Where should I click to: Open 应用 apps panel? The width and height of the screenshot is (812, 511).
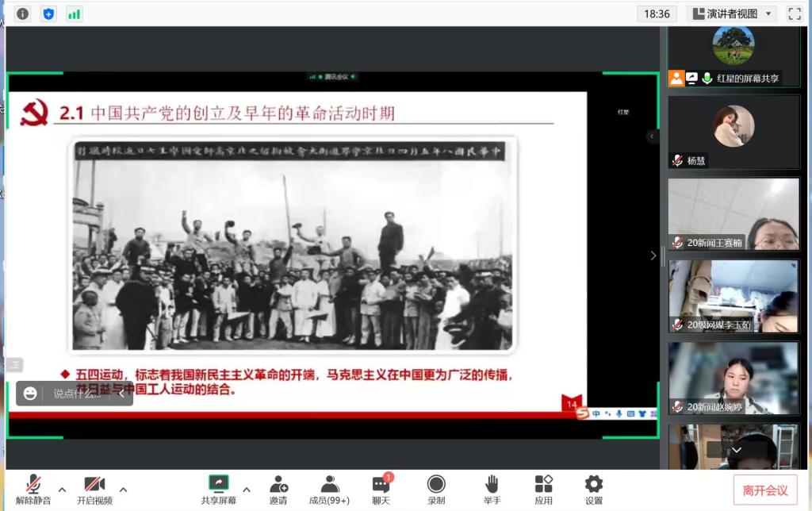click(x=543, y=490)
